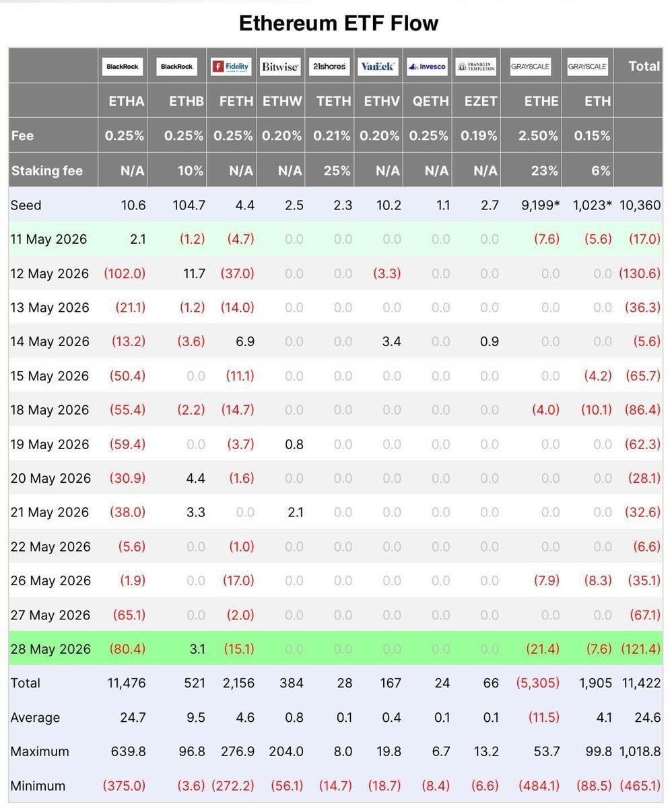Select the QETH ticker header
This screenshot has width=672, height=808.
coord(430,101)
